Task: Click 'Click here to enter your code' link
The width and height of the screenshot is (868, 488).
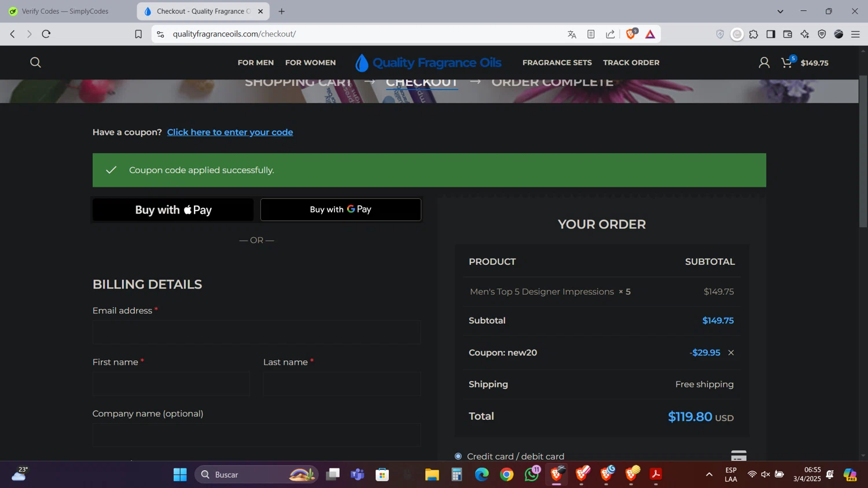Action: [230, 132]
